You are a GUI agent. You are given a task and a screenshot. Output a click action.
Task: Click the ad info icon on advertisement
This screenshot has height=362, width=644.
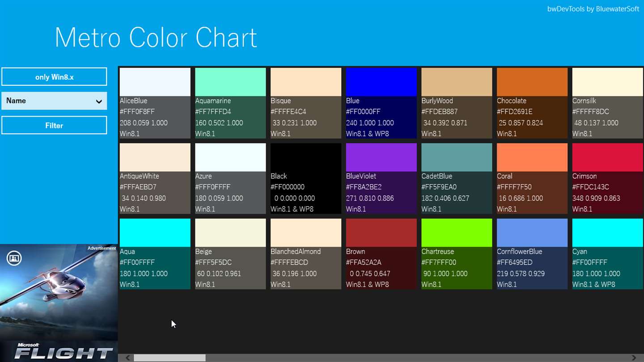click(14, 258)
